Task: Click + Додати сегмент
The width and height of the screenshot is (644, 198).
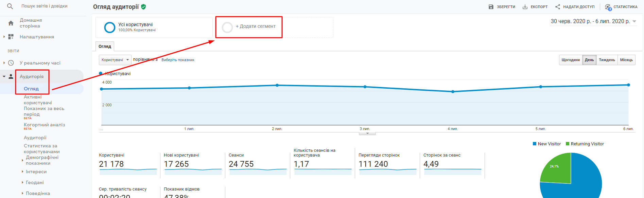Action: pyautogui.click(x=256, y=26)
